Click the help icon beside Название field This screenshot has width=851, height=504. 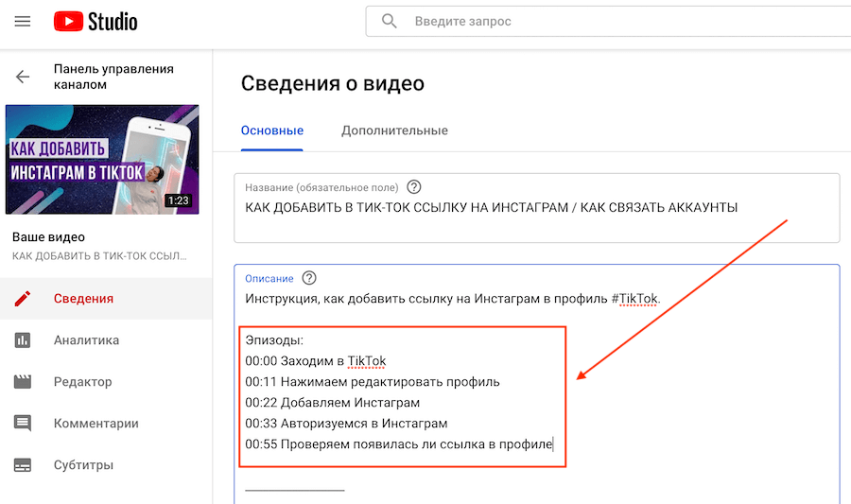point(413,187)
